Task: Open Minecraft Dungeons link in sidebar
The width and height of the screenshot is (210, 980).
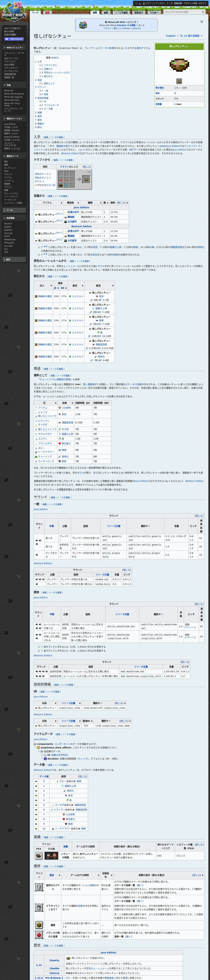Action: [14, 94]
